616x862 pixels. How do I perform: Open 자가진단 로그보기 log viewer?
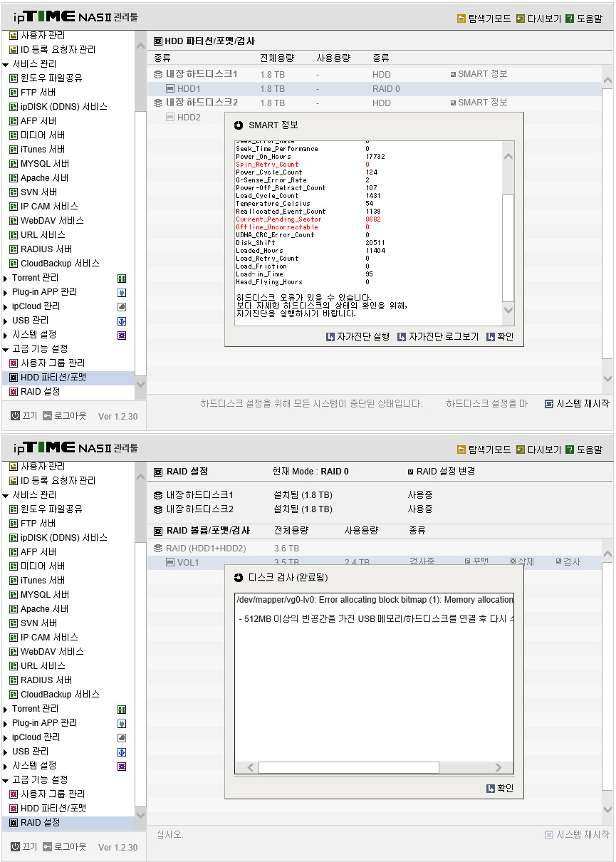tap(438, 337)
